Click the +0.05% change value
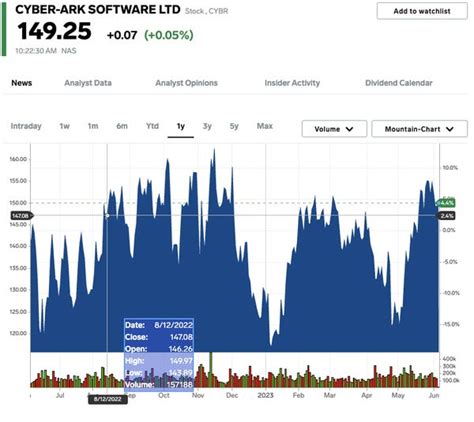The image size is (474, 422). [169, 35]
